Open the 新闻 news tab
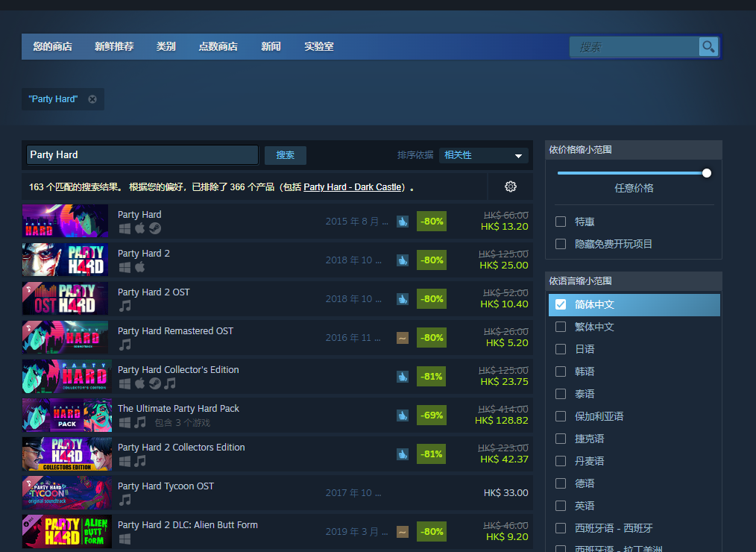756x552 pixels. tap(271, 47)
